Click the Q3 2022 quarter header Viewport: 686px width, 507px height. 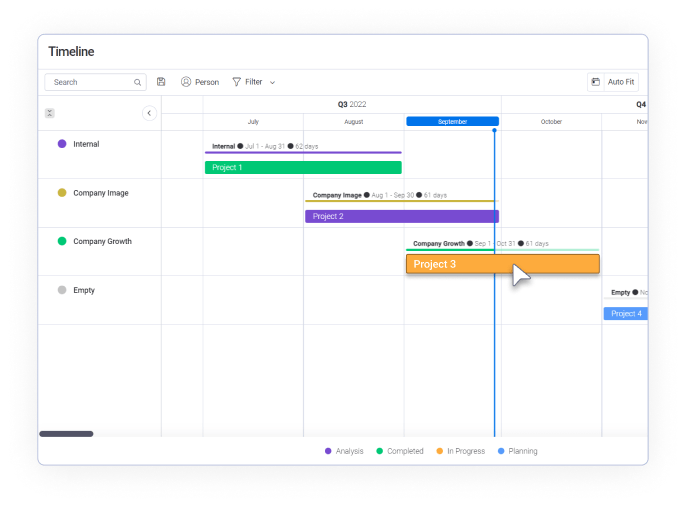coord(352,105)
